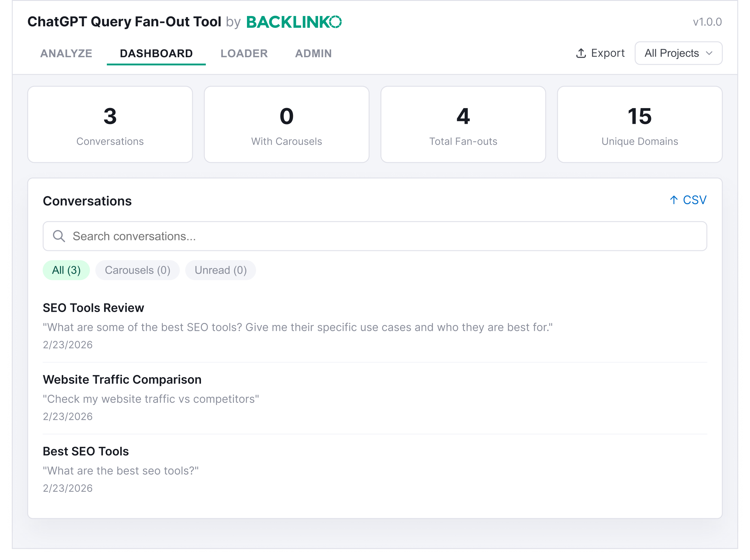
Task: Switch to the LOADER tab
Action: point(244,53)
